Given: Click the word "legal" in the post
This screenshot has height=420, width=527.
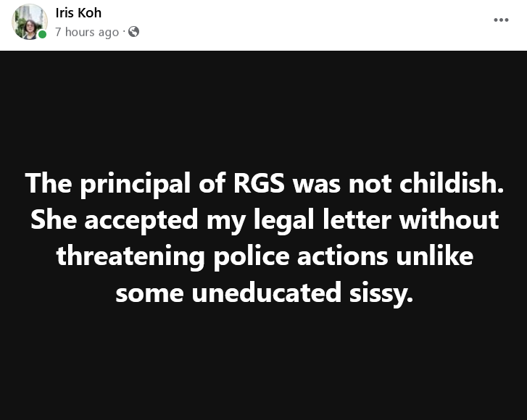Looking at the screenshot, I should tap(290, 220).
